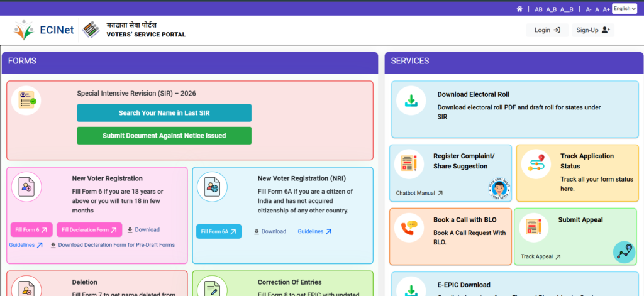Open the Track Appeal link
Viewport: 644px width, 296px height.
[540, 256]
